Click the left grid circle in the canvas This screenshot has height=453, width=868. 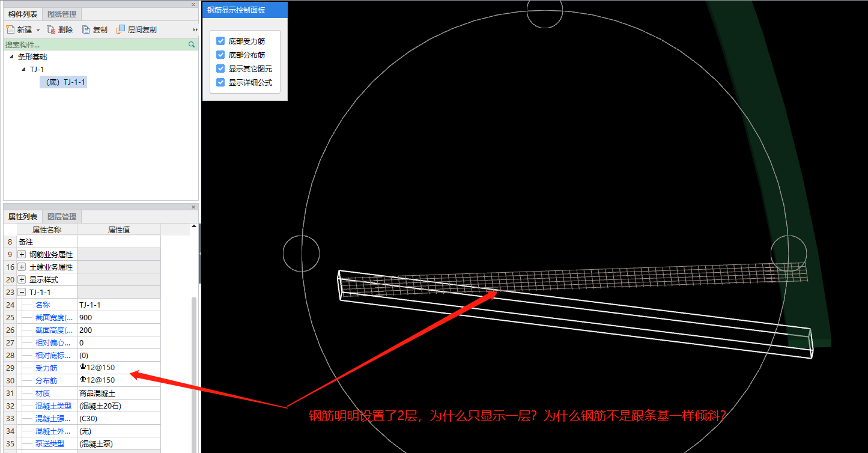point(301,254)
